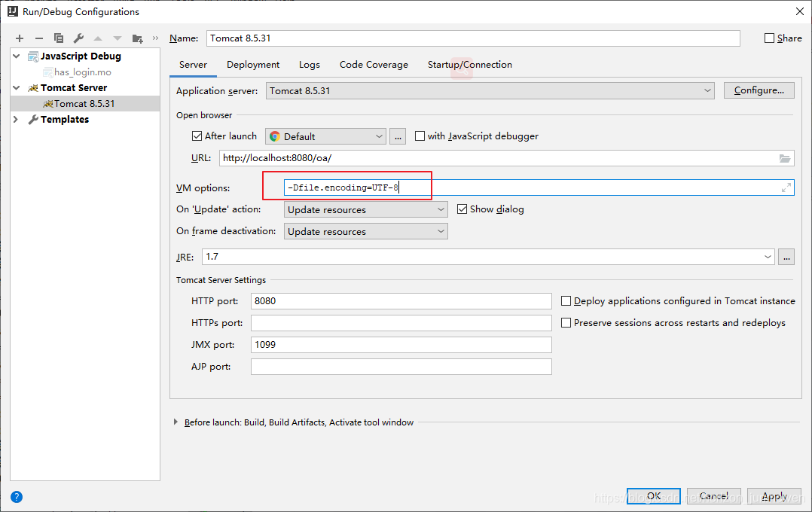The height and width of the screenshot is (512, 812).
Task: Browse URL with the folder icon
Action: point(785,158)
